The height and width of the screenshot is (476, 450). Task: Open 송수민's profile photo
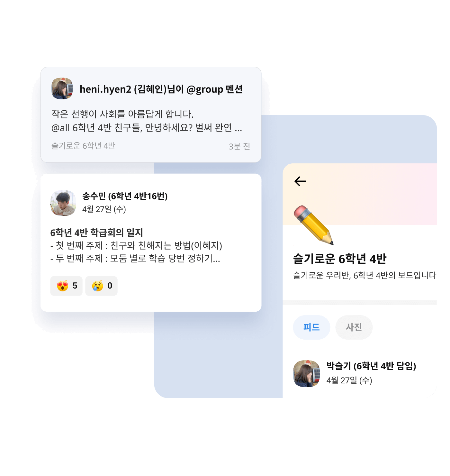point(63,203)
